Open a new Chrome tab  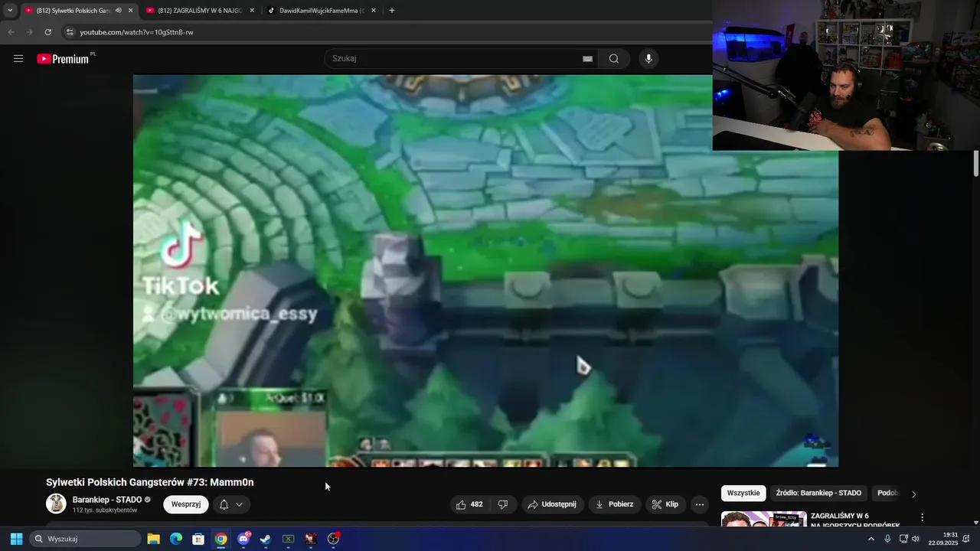coord(392,11)
